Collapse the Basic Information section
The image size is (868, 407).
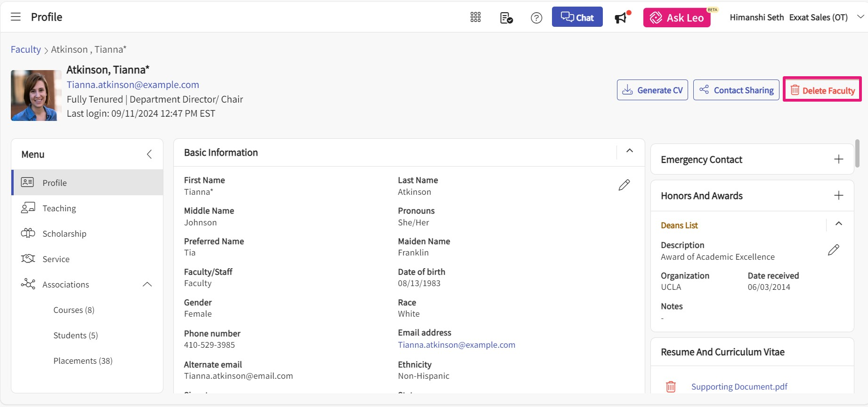[x=629, y=151]
